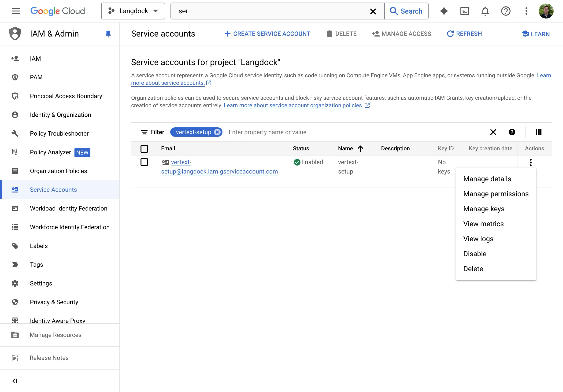This screenshot has height=392, width=563.
Task: Click the Status column header
Action: click(301, 148)
